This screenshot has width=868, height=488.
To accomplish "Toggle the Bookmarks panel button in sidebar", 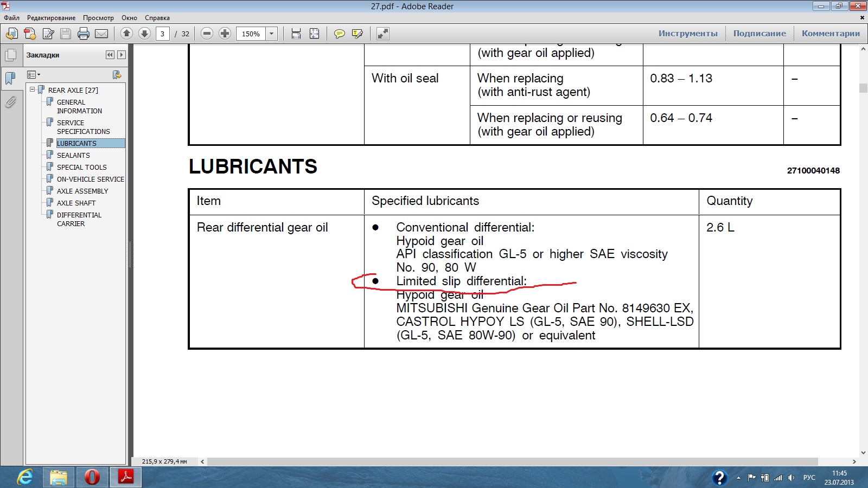I will (10, 78).
